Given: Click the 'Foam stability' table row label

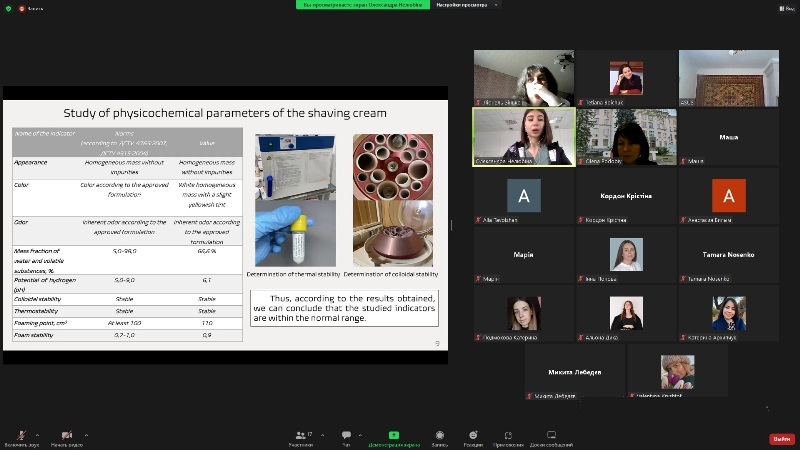Looking at the screenshot, I should [34, 335].
